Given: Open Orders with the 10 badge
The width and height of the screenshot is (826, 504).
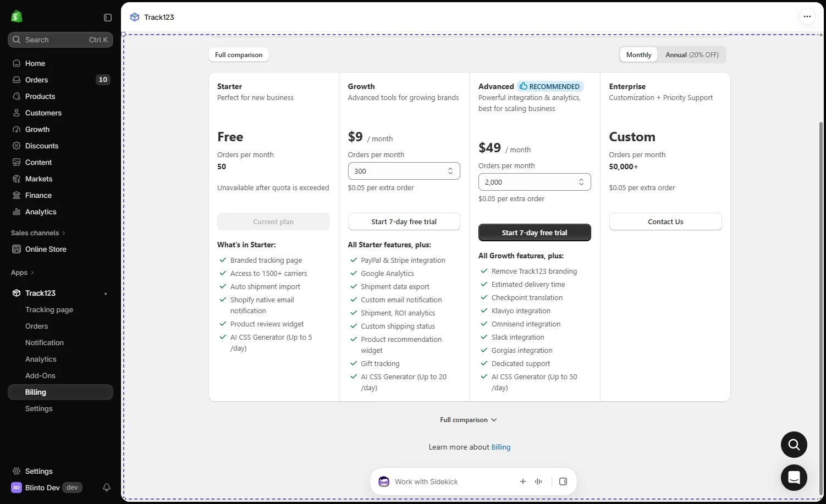Looking at the screenshot, I should [x=60, y=80].
